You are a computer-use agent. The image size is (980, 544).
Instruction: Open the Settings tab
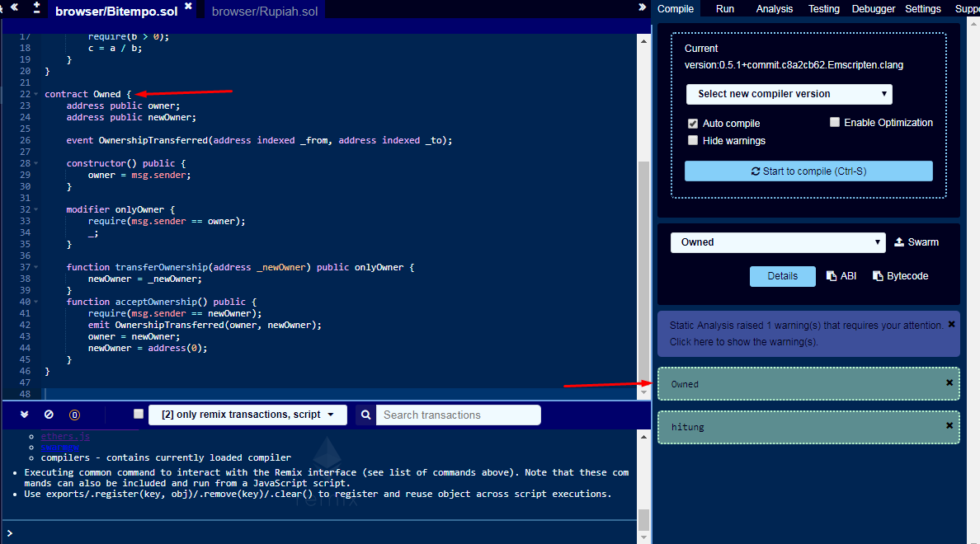[x=922, y=9]
